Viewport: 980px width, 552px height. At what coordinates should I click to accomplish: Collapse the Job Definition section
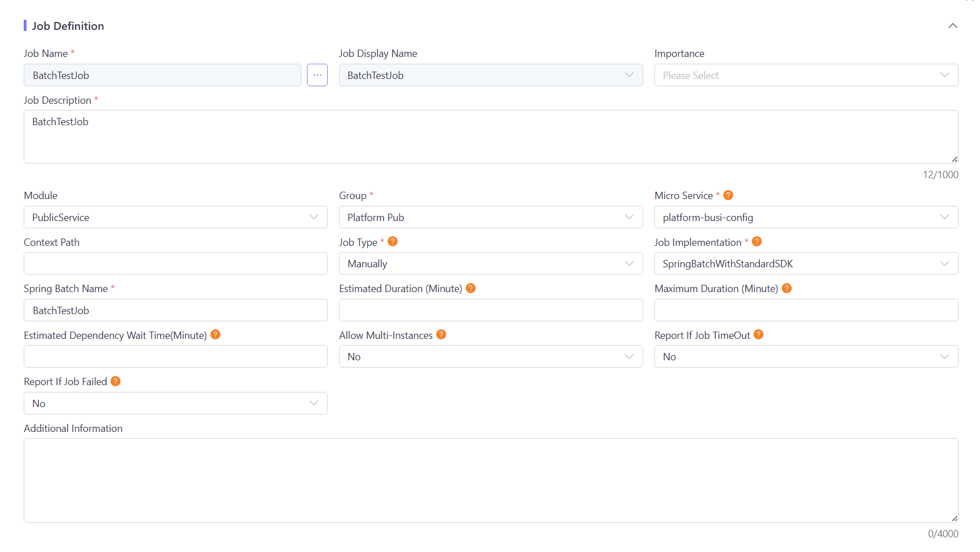tap(952, 26)
